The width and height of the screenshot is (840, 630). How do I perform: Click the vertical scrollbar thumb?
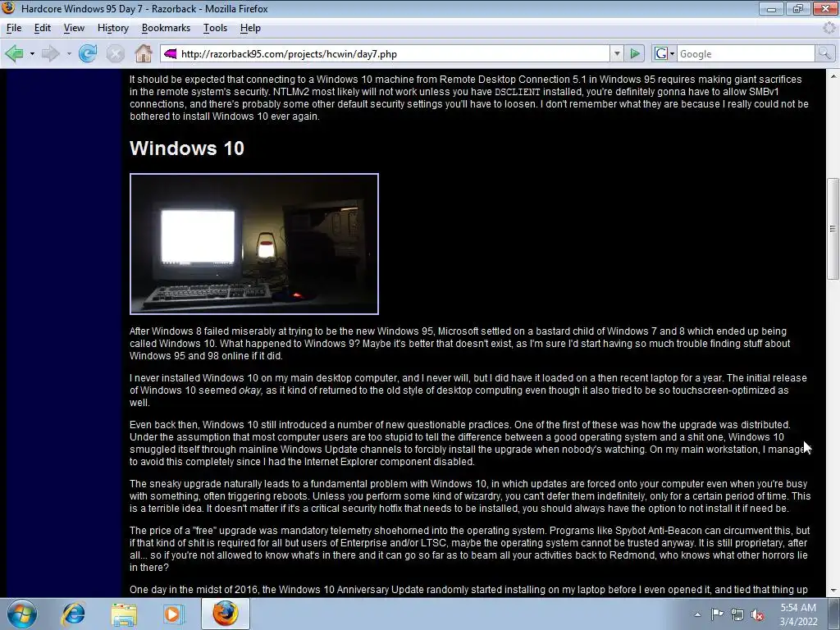tap(833, 229)
